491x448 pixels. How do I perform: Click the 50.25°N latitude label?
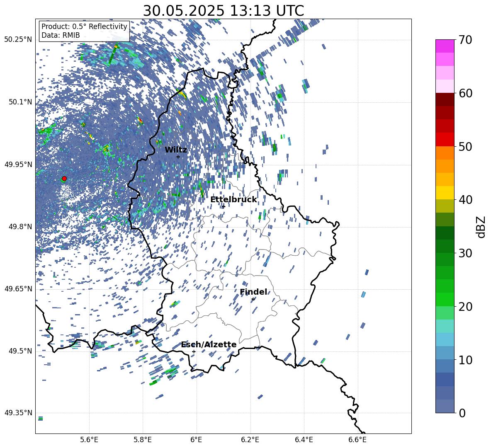pos(18,39)
